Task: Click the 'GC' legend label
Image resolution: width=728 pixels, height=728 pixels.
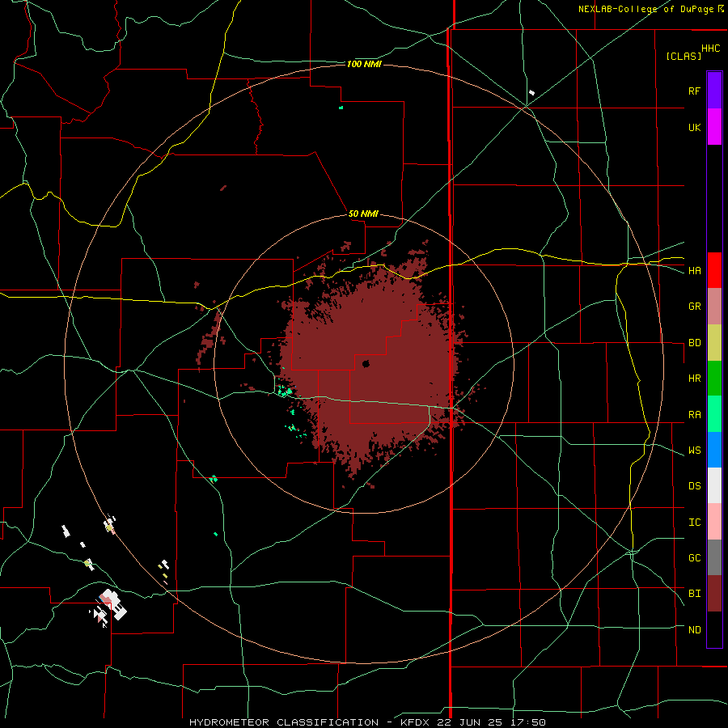Action: 694,558
